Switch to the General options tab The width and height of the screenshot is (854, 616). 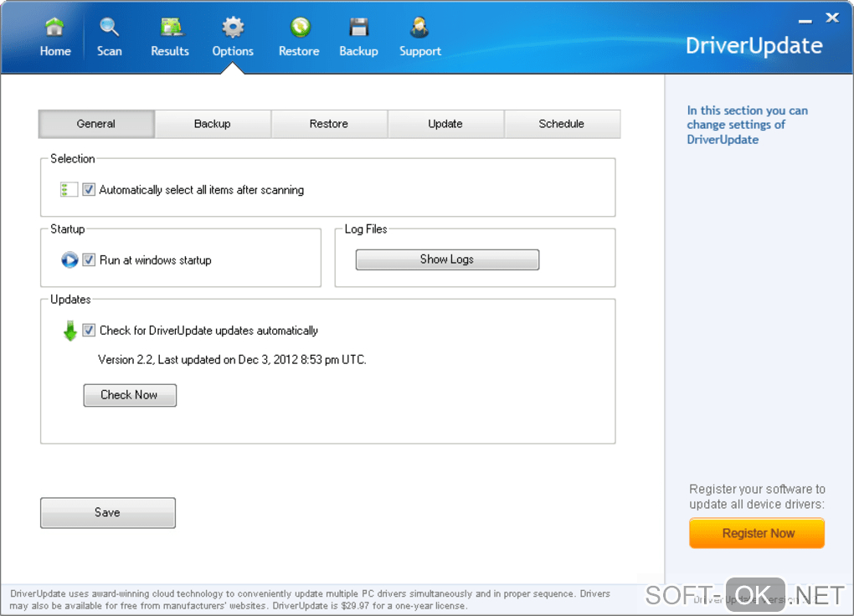point(96,124)
